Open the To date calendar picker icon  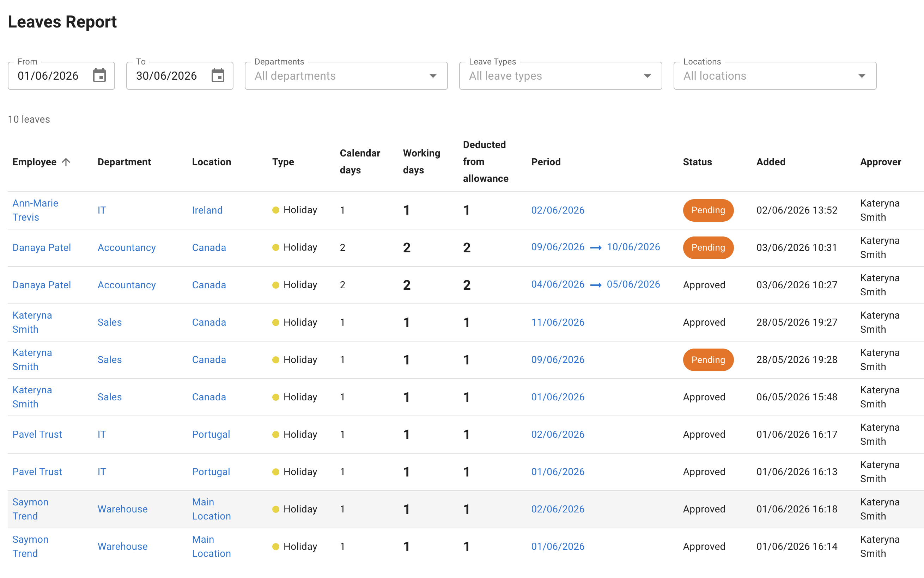click(218, 75)
